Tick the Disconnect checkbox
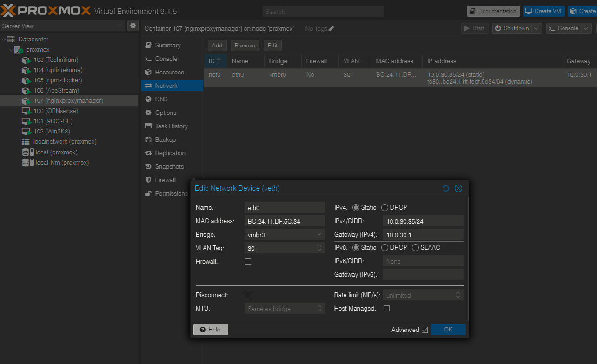This screenshot has height=364, width=597. click(x=248, y=295)
